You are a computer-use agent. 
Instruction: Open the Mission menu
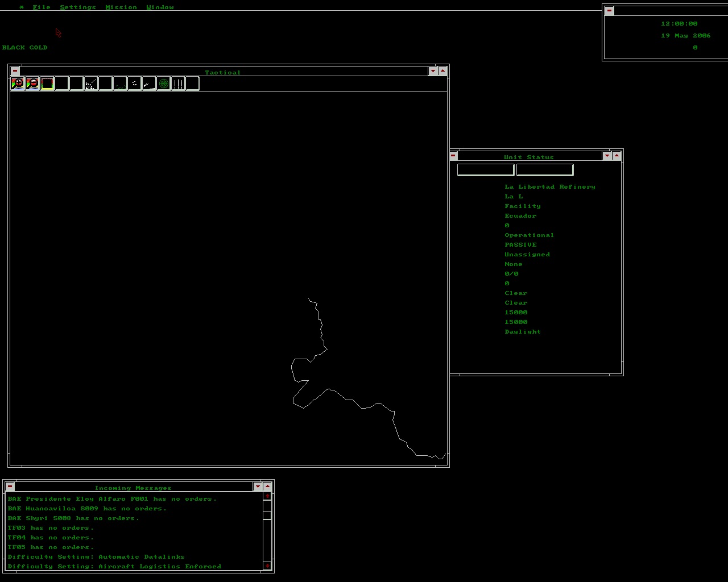click(x=121, y=7)
